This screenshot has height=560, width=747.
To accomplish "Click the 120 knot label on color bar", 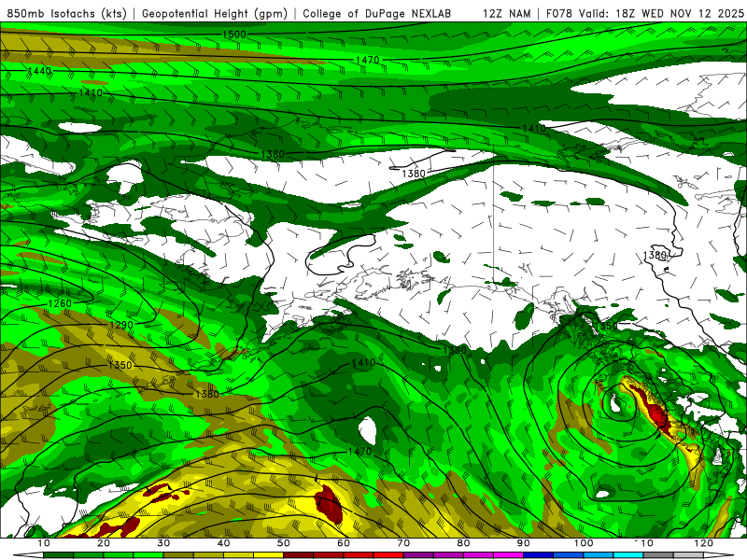I will (x=704, y=543).
